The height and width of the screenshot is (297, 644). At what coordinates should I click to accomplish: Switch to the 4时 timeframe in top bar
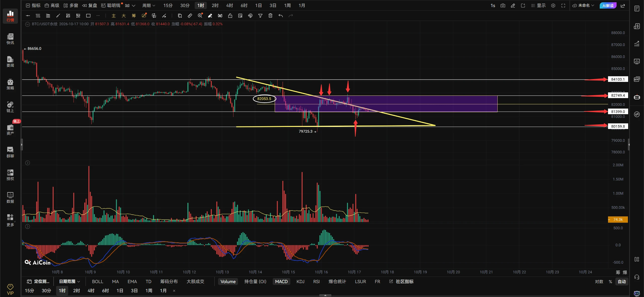coord(229,6)
